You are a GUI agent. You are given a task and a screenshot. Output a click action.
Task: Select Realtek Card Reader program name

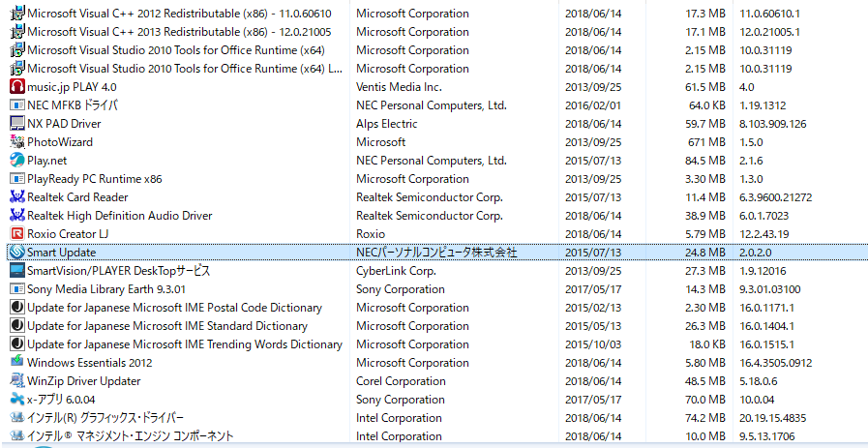(x=77, y=197)
